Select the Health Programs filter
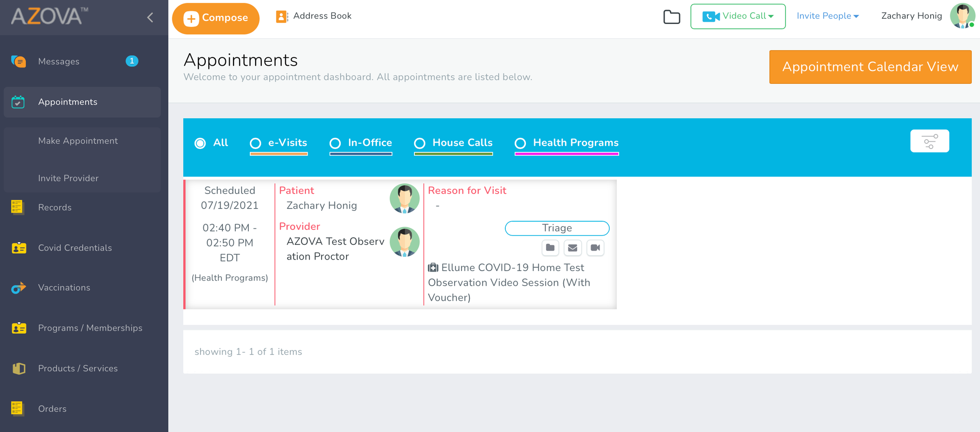The height and width of the screenshot is (432, 980). tap(520, 143)
